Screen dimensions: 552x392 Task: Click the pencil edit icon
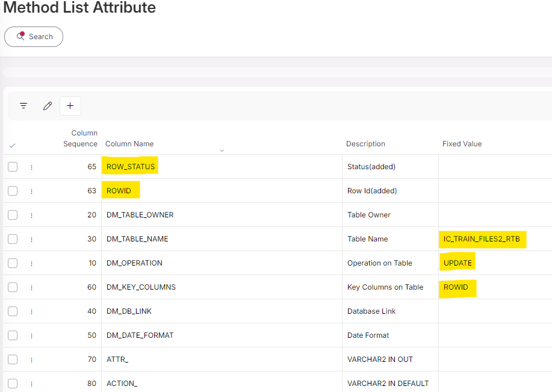48,105
